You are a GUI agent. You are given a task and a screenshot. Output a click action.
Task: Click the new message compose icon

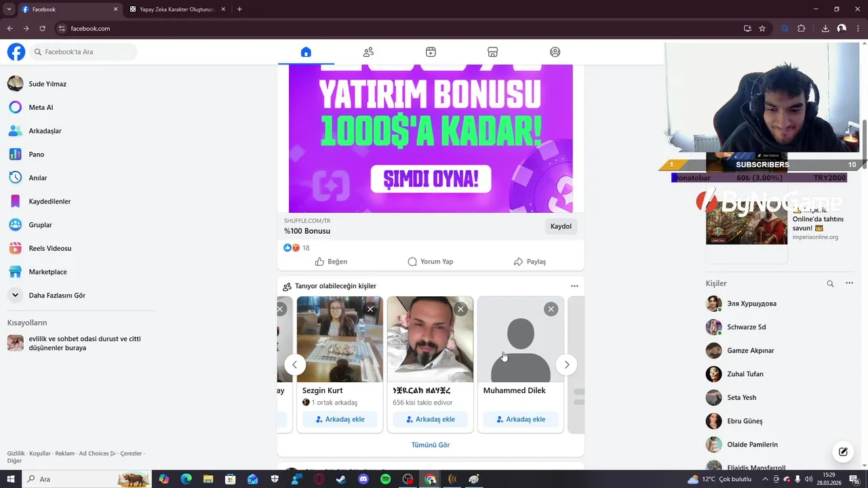click(x=843, y=451)
